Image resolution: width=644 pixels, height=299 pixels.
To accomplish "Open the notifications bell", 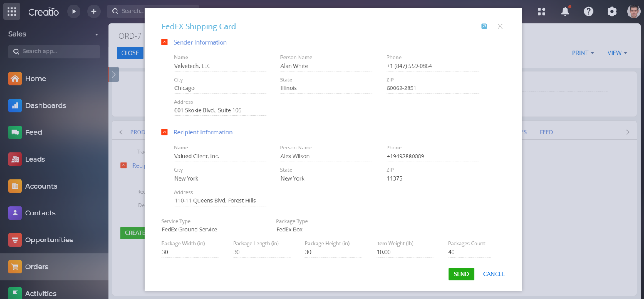I will coord(566,11).
